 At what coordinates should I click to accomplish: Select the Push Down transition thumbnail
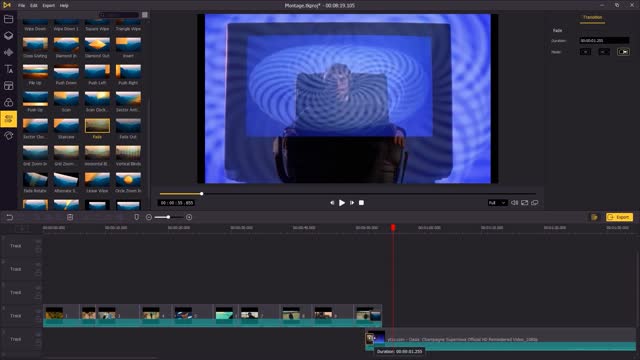click(x=66, y=71)
